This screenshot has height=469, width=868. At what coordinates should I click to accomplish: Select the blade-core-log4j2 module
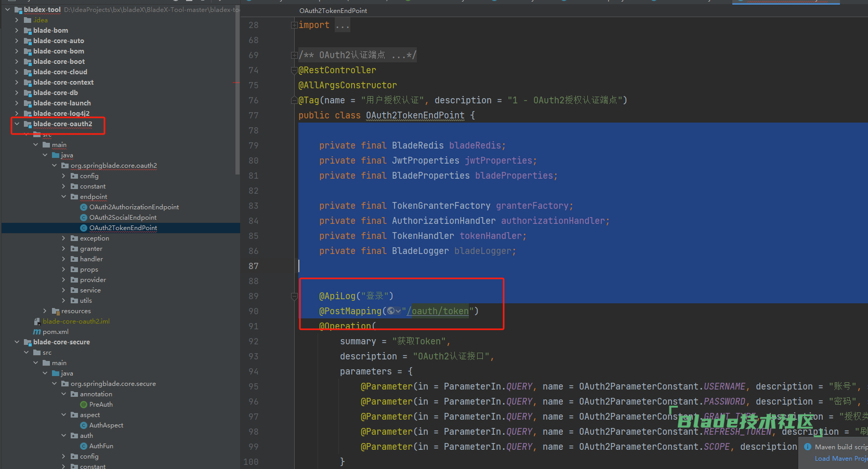pos(61,114)
